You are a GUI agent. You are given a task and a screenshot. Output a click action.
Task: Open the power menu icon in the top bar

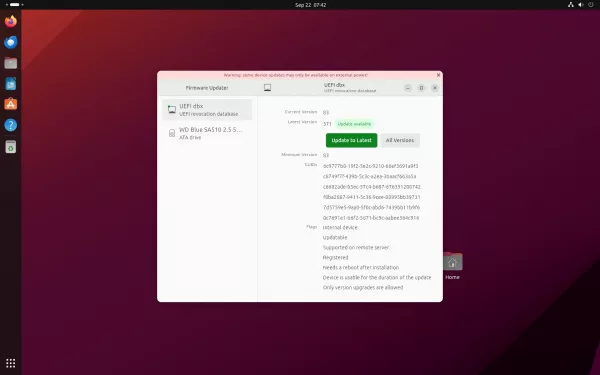(x=591, y=5)
